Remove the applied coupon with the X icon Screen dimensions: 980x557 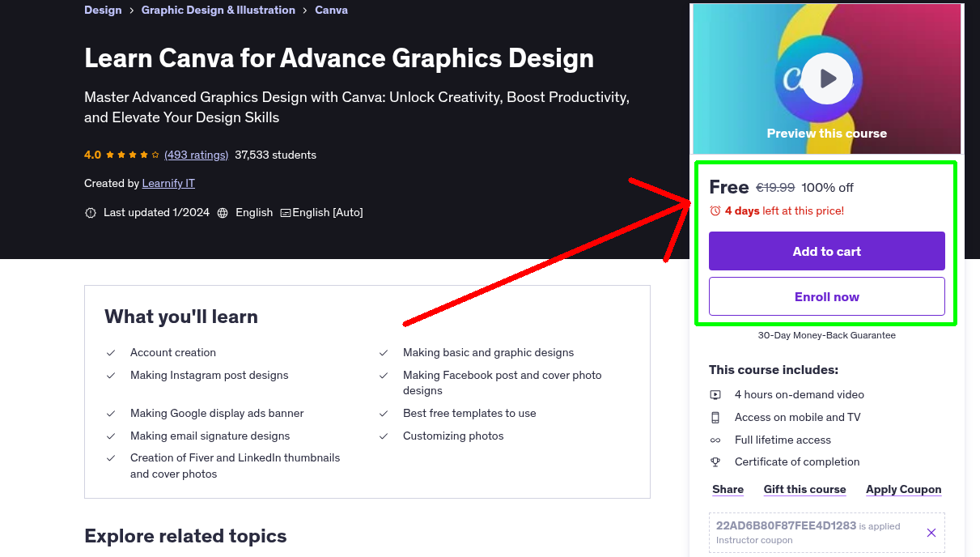point(931,533)
